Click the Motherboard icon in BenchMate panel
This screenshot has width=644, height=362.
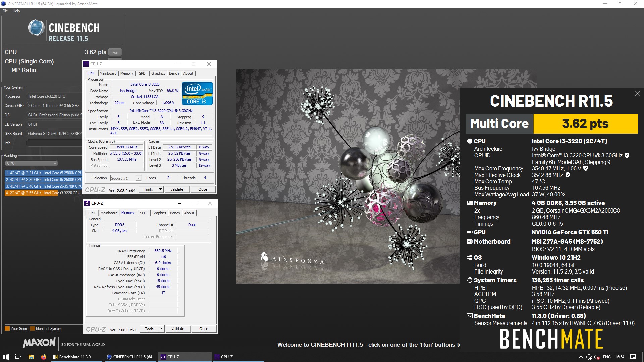(x=470, y=242)
